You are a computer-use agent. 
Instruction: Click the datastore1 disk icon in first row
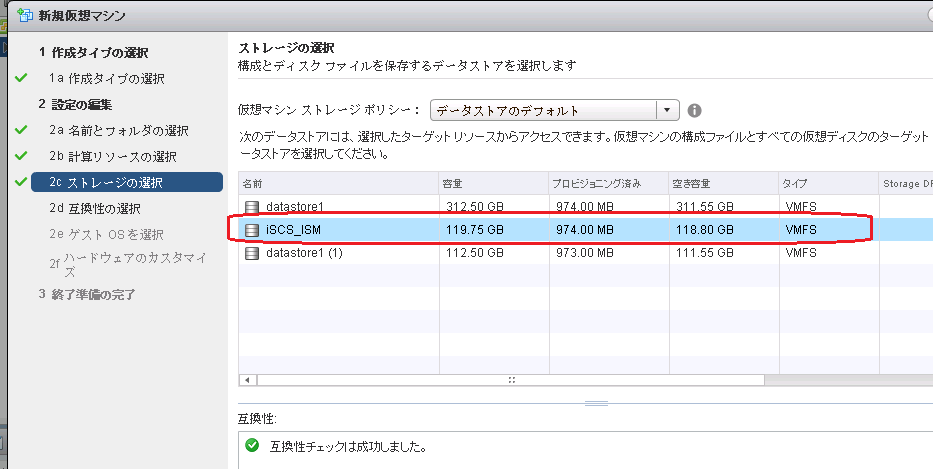pyautogui.click(x=252, y=207)
